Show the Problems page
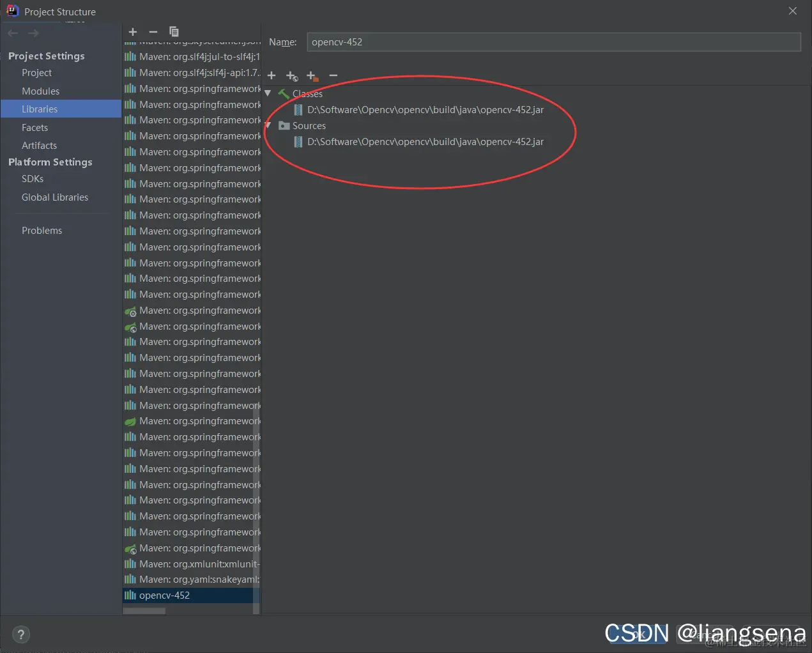This screenshot has width=812, height=653. point(42,231)
